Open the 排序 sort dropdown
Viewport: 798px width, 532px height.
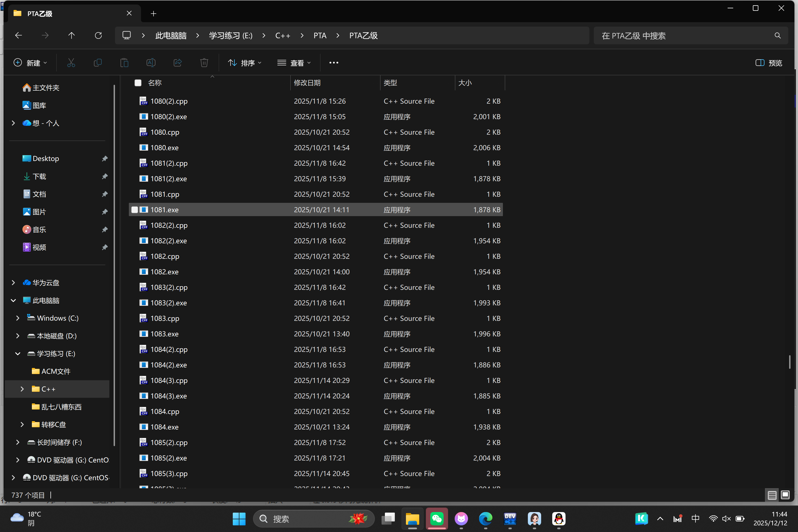pyautogui.click(x=245, y=63)
